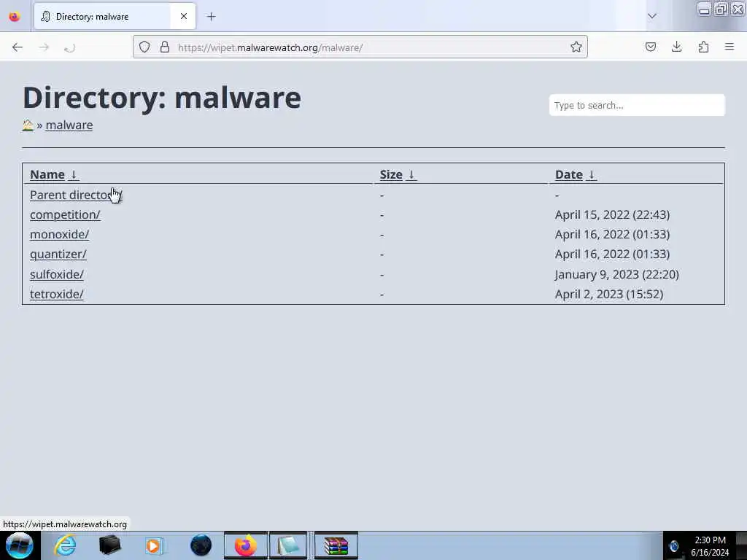Open the WinRAR taskbar icon
Viewport: 747px width, 560px height.
point(336,545)
